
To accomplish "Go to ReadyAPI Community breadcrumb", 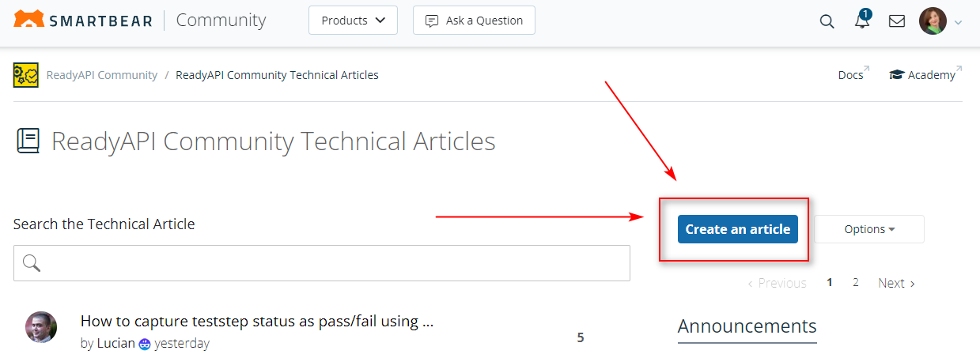I will pyautogui.click(x=102, y=75).
